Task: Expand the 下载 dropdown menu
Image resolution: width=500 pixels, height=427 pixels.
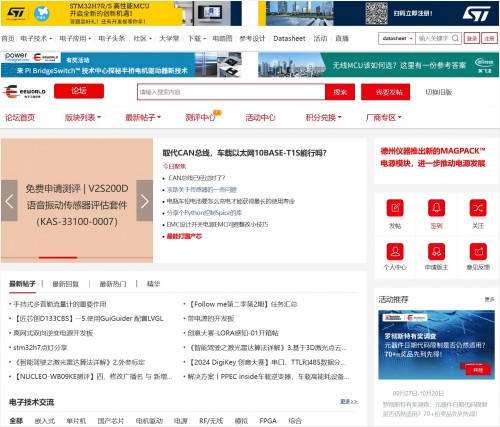Action: pos(204,39)
